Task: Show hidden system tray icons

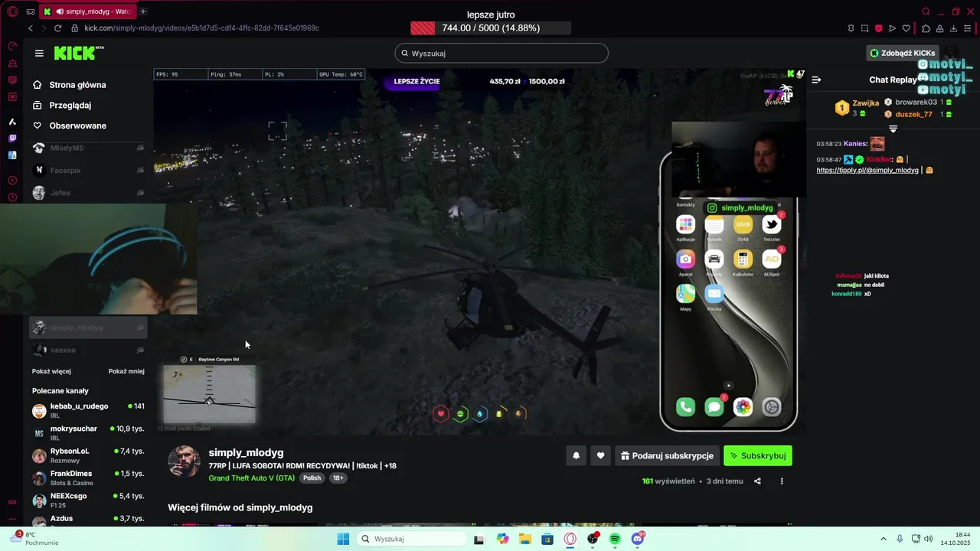Action: [x=883, y=539]
